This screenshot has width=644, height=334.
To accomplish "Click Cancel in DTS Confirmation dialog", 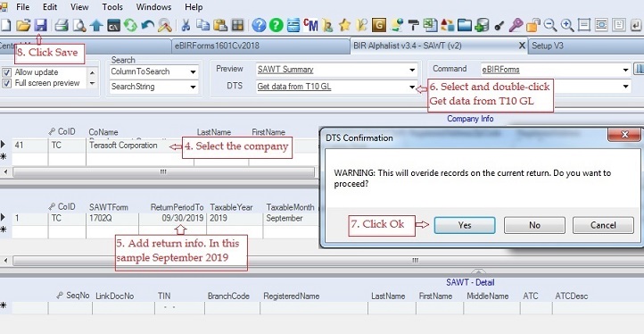I will pyautogui.click(x=603, y=225).
